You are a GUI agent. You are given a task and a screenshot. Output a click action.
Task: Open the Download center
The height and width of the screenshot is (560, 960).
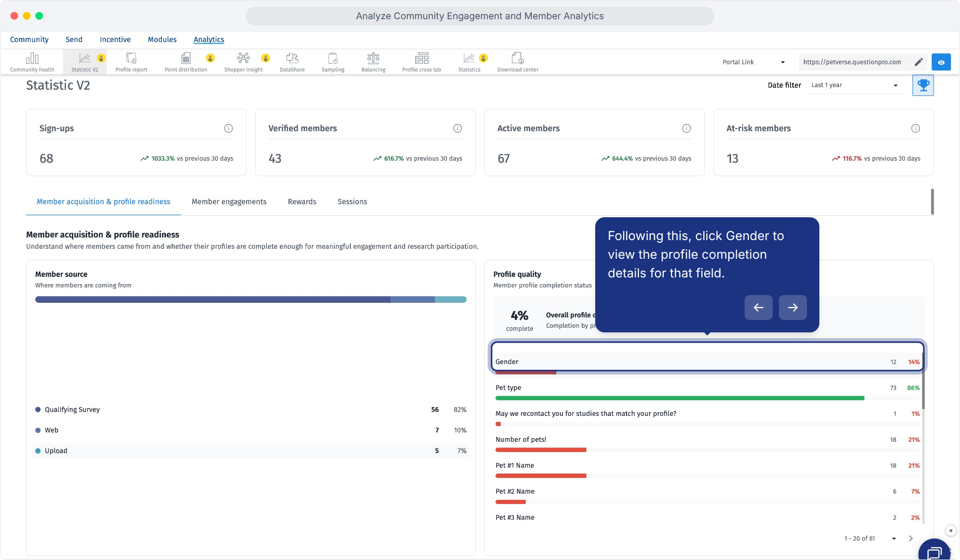pyautogui.click(x=518, y=62)
